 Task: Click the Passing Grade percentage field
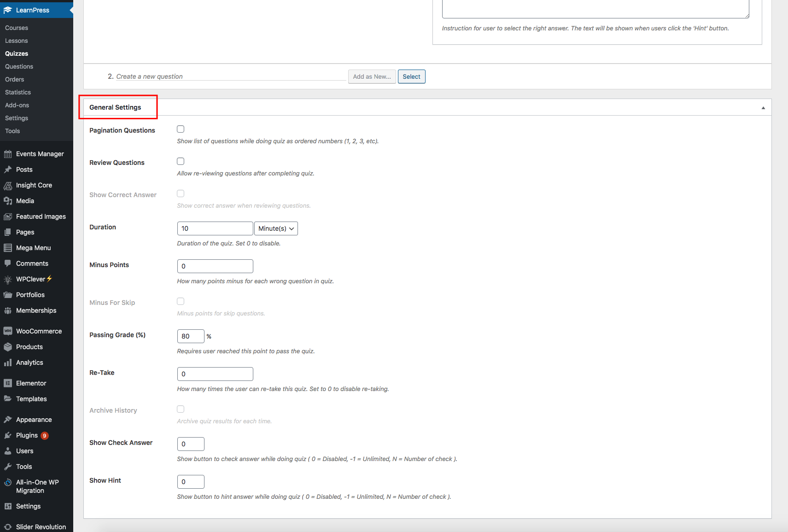[x=191, y=336]
